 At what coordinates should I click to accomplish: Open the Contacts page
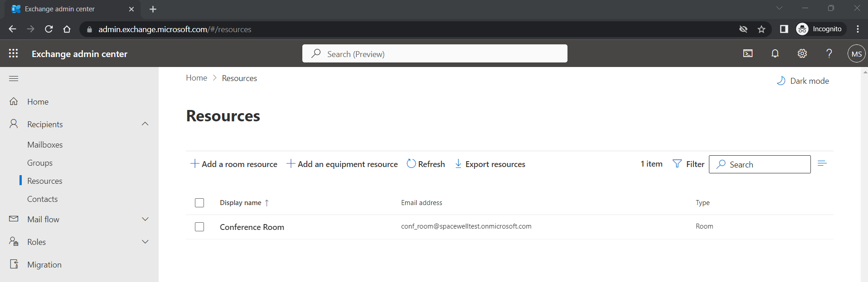coord(42,199)
